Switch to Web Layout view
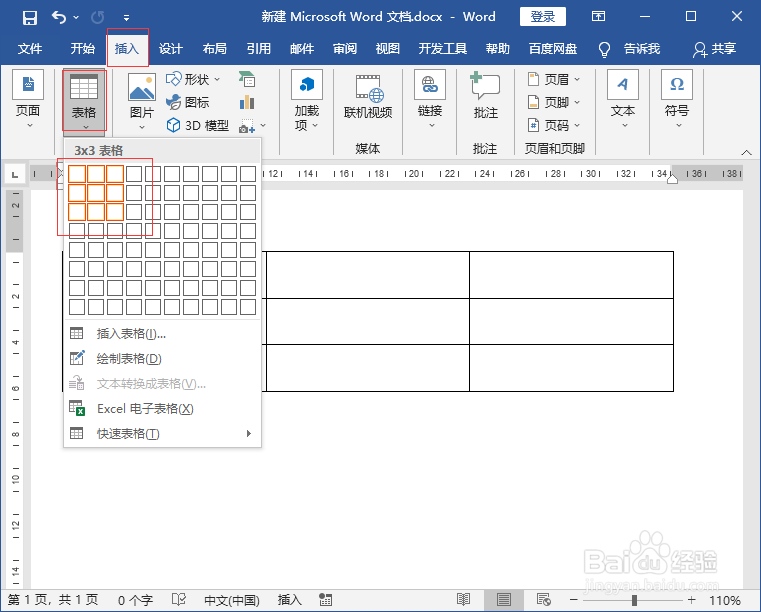This screenshot has height=612, width=761. pos(544,600)
